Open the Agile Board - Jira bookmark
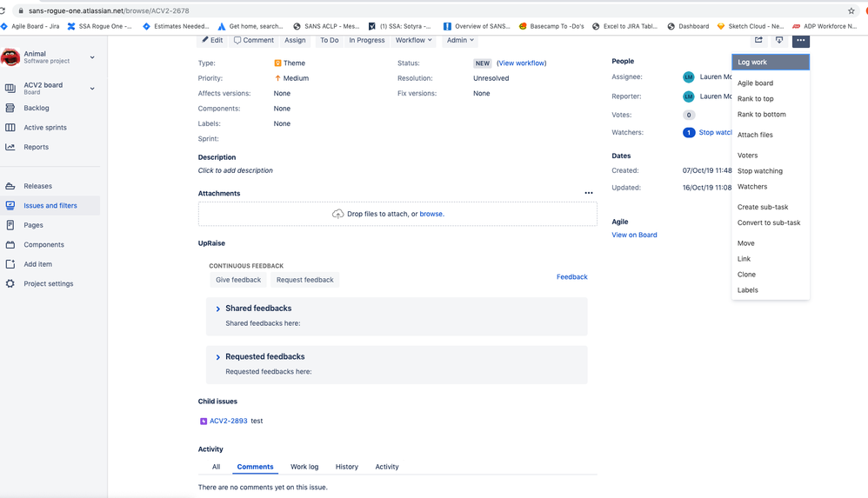The height and width of the screenshot is (498, 868). (30, 26)
